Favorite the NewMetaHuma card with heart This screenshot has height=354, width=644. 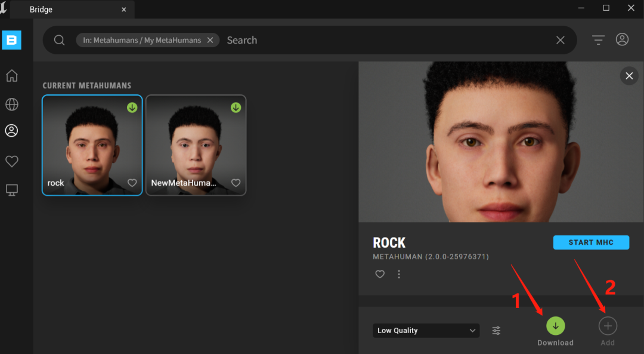[236, 183]
